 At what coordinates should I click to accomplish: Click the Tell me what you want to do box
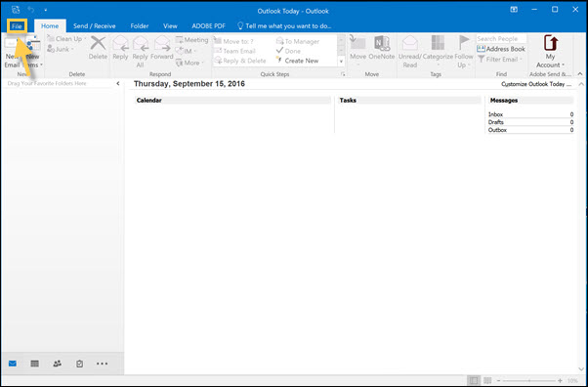284,26
